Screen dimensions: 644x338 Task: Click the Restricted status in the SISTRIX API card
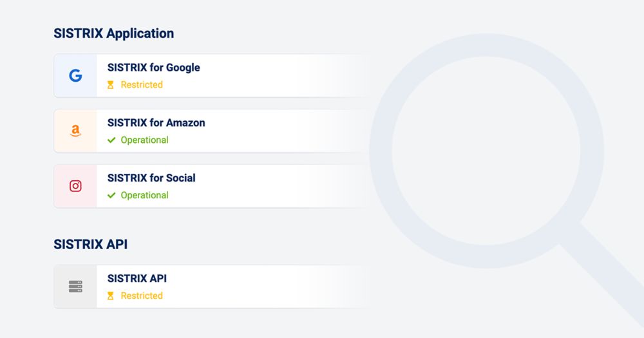coord(142,296)
